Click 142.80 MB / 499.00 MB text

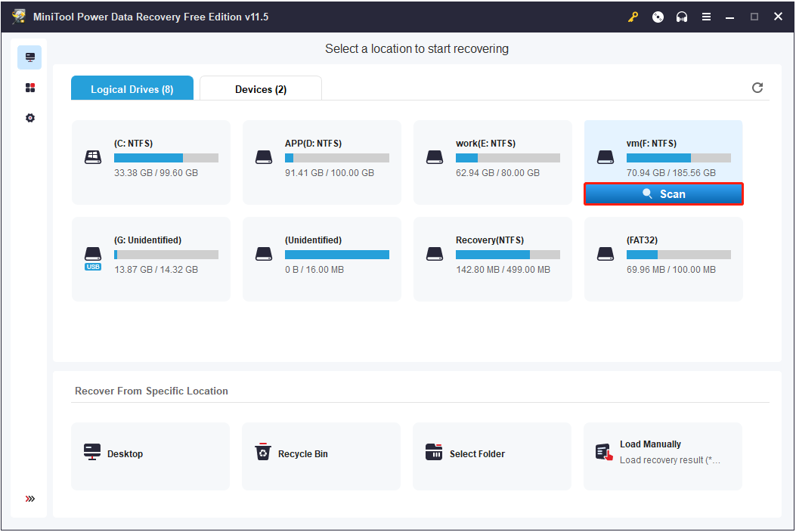(x=503, y=270)
